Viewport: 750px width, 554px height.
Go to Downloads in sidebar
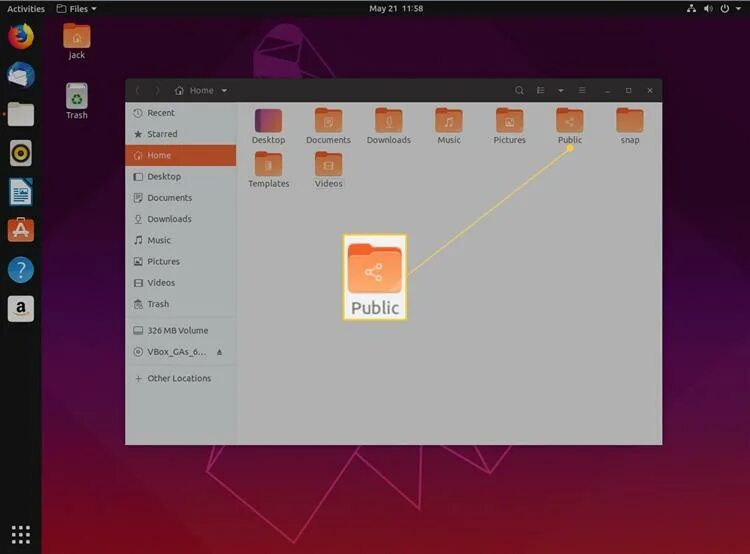[x=181, y=219]
